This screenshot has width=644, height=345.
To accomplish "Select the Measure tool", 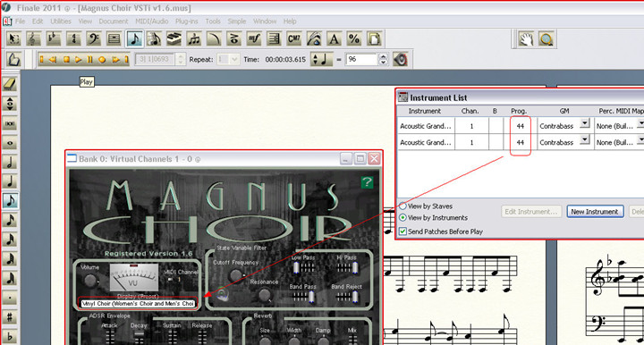I will pos(114,39).
